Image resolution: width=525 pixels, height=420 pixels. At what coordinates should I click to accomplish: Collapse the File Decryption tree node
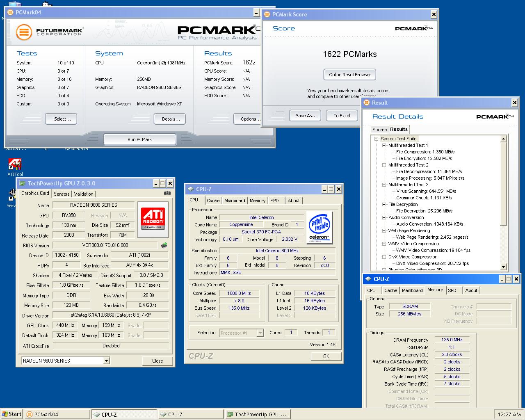tap(384, 204)
